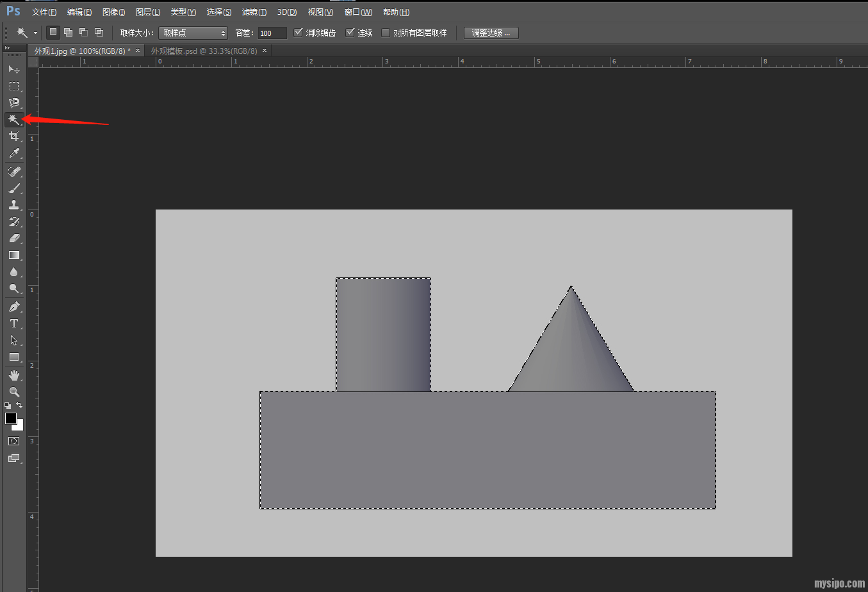Click the Add to selection mode icon
This screenshot has width=868, height=592.
(68, 32)
